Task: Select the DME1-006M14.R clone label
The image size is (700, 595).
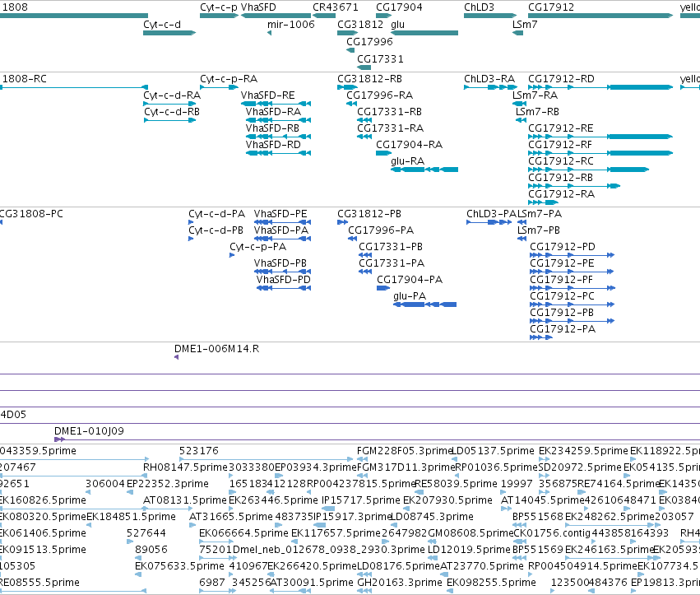Action: click(x=216, y=349)
